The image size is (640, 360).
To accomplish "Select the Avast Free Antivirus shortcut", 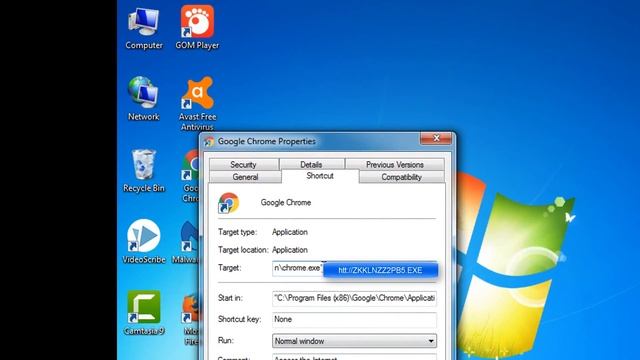I will point(198,103).
